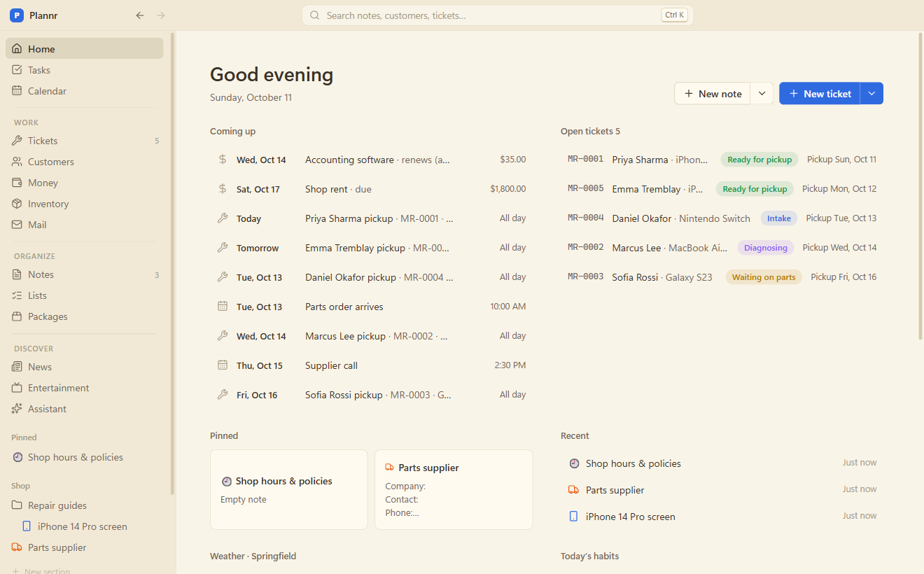Screen dimensions: 924x574
Task: Click the Diagnosing status badge
Action: [765, 248]
